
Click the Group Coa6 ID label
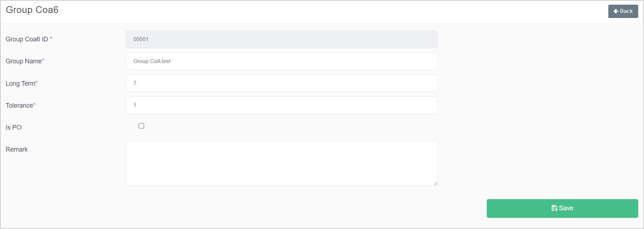(x=27, y=39)
